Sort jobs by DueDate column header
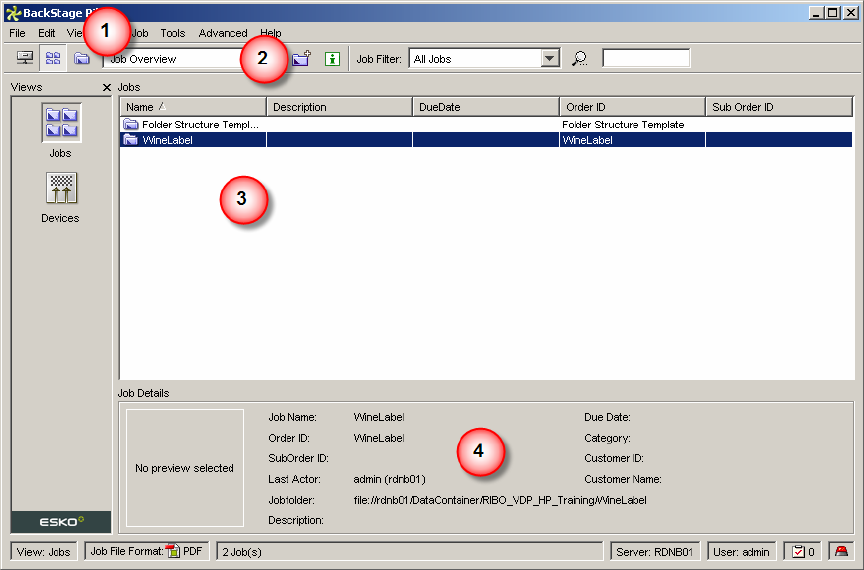The image size is (864, 570). pyautogui.click(x=486, y=106)
